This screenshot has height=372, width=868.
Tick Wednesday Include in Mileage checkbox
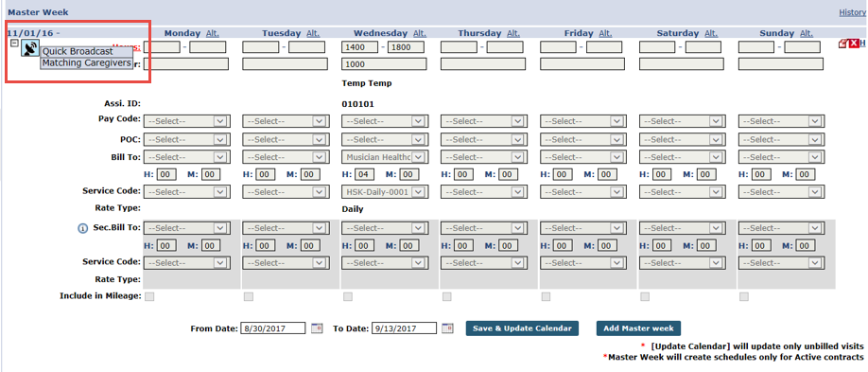(347, 296)
